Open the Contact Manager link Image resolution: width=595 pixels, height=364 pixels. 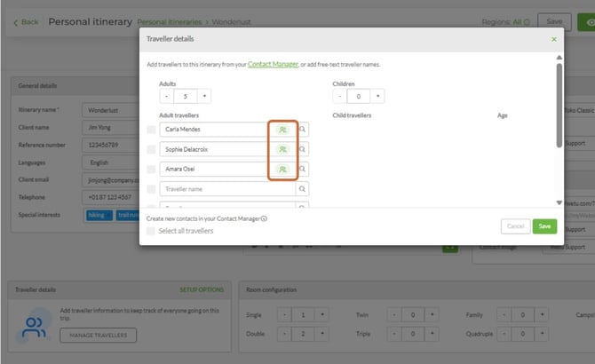point(273,64)
